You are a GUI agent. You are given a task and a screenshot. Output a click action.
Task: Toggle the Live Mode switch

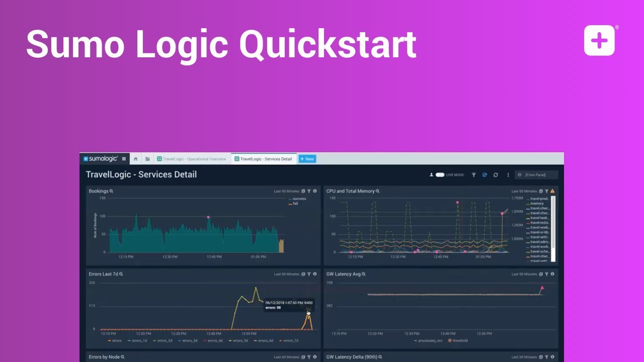point(440,175)
